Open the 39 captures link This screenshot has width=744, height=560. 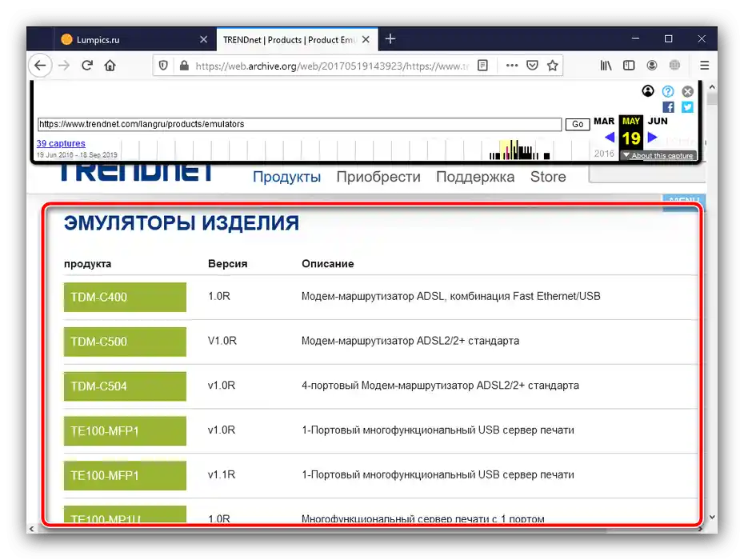tap(61, 143)
